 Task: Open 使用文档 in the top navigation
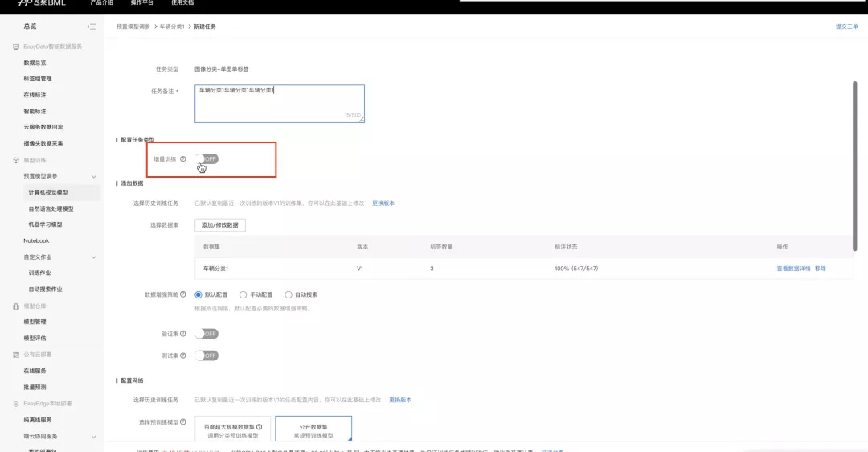pyautogui.click(x=182, y=2)
